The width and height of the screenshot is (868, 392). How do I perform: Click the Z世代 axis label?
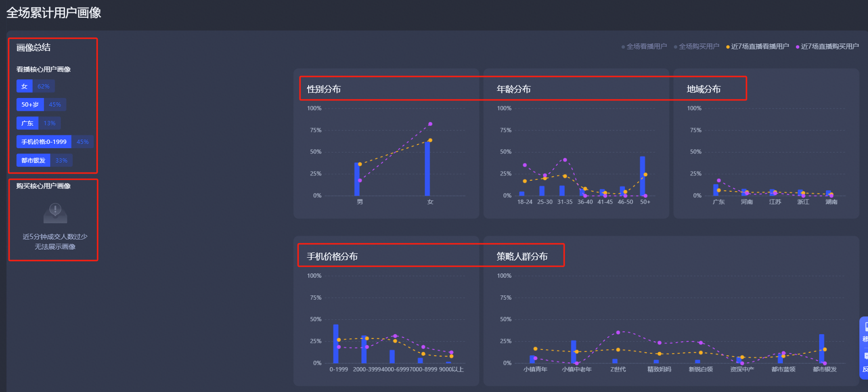[618, 369]
